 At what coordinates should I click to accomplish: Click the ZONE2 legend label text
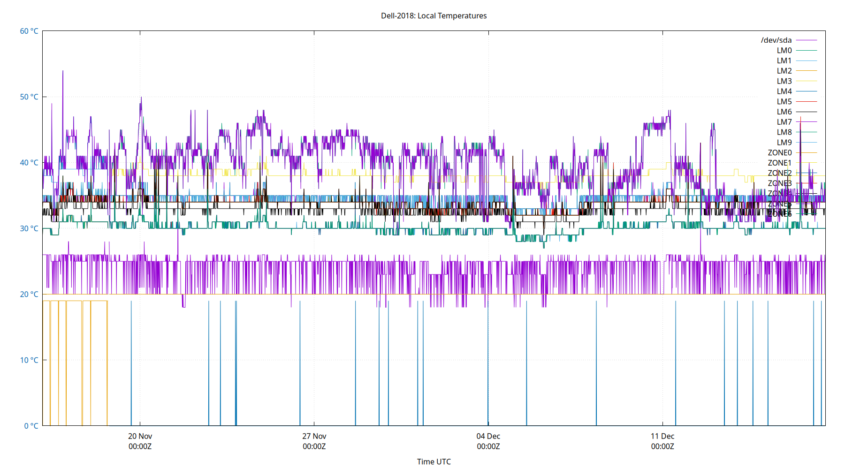[781, 173]
